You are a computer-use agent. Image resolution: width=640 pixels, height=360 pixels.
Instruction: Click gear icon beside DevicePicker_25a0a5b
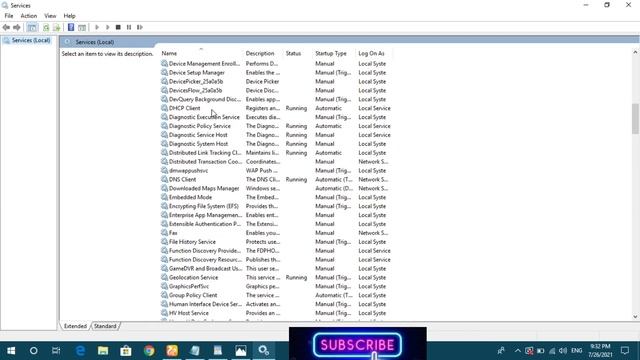[164, 81]
